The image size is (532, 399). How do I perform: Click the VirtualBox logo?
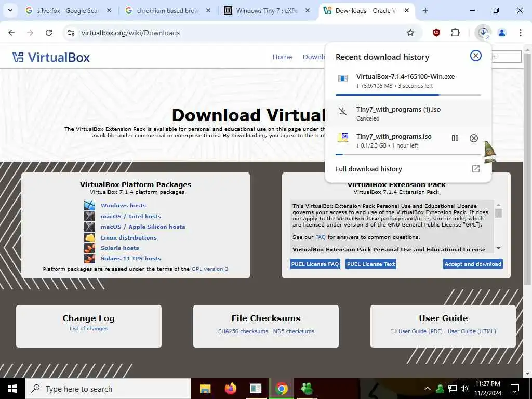coord(51,57)
